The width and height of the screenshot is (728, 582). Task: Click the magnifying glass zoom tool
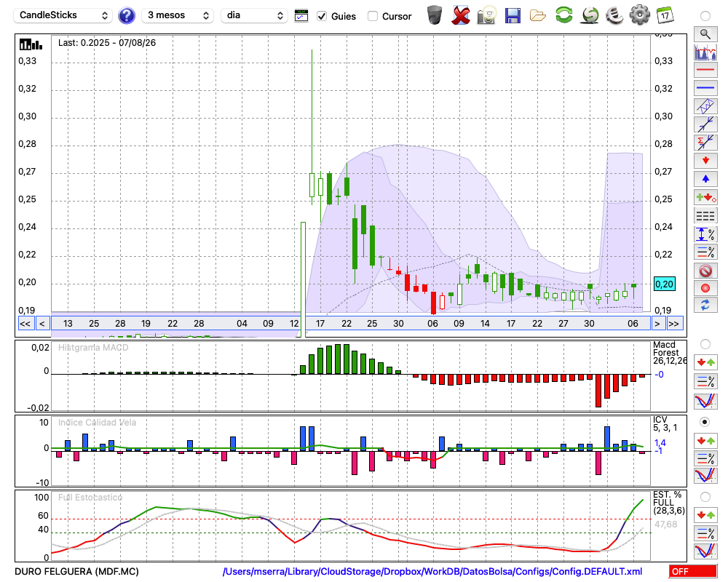[705, 34]
